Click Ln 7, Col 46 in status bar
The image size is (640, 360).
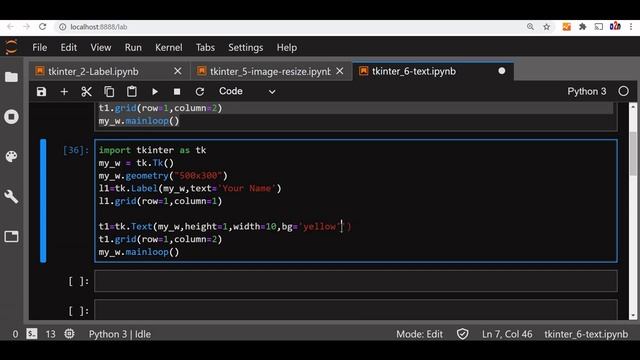pyautogui.click(x=507, y=334)
